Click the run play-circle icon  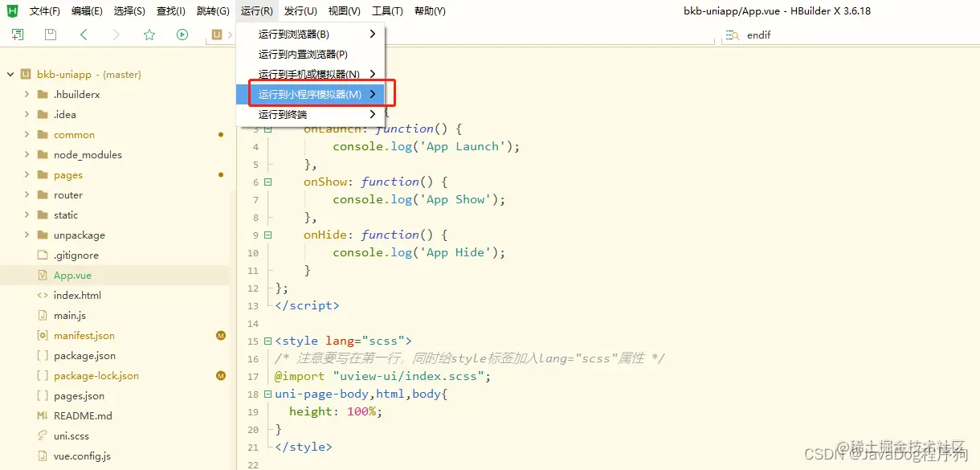point(182,35)
